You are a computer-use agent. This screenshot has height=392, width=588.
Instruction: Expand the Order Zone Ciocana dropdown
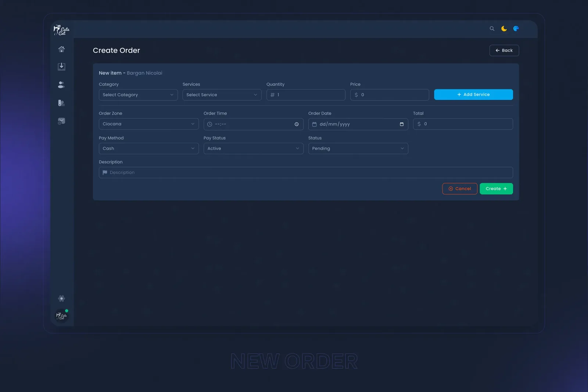149,124
